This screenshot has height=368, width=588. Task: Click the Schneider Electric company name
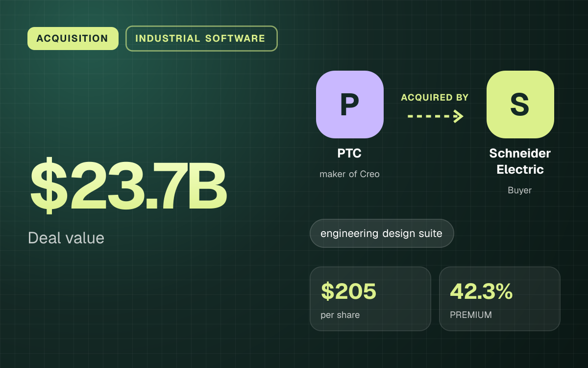[520, 161]
